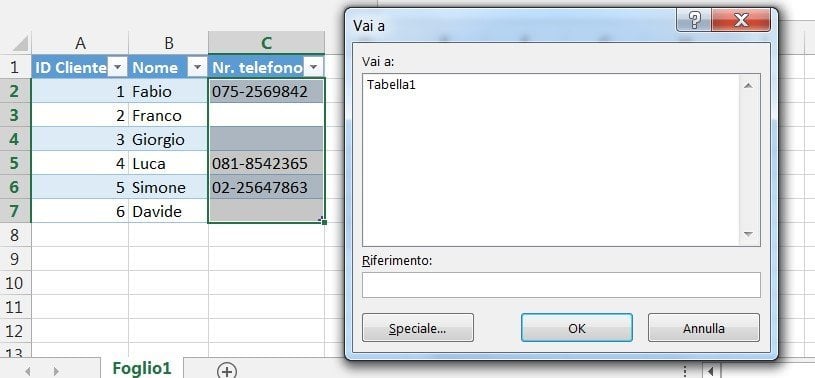Close the Vai a dialog
815x378 pixels.
(x=741, y=20)
